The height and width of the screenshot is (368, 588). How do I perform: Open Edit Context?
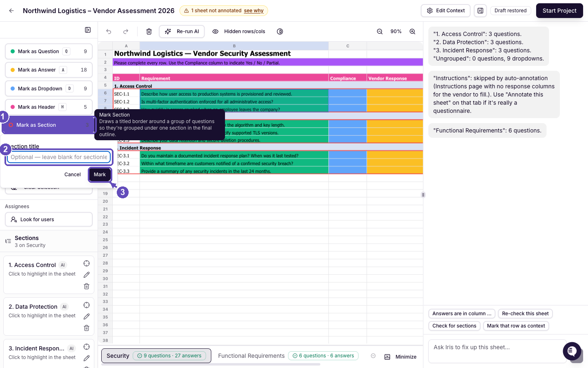point(445,11)
